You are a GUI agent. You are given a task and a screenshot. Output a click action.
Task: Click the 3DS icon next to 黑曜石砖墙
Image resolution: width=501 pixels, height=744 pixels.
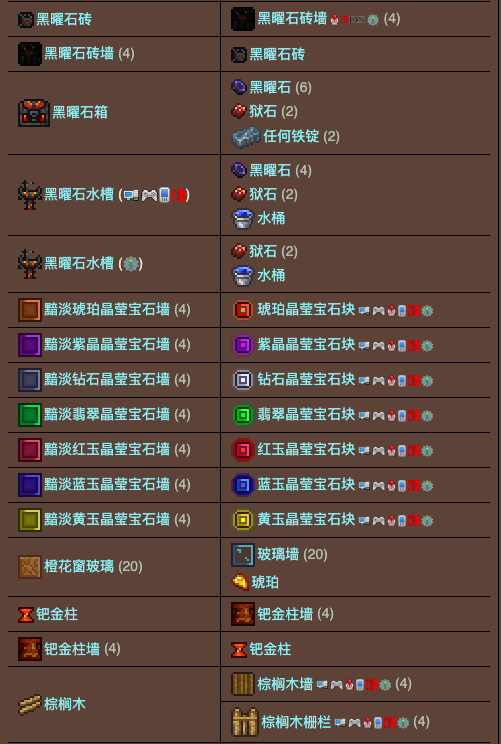click(x=353, y=20)
